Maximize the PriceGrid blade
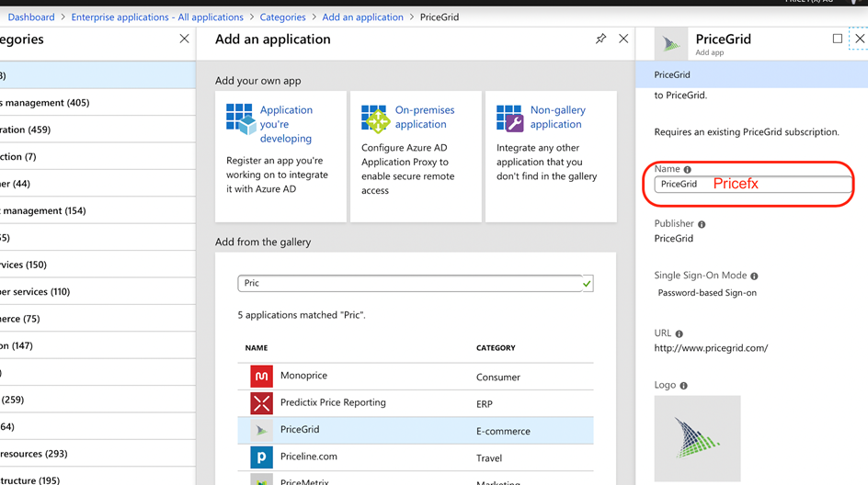Screen dimensions: 868x485 (x=837, y=39)
